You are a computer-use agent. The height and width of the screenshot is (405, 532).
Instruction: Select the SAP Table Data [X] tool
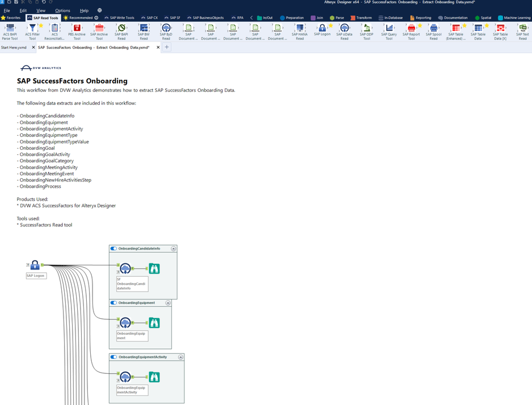500,28
